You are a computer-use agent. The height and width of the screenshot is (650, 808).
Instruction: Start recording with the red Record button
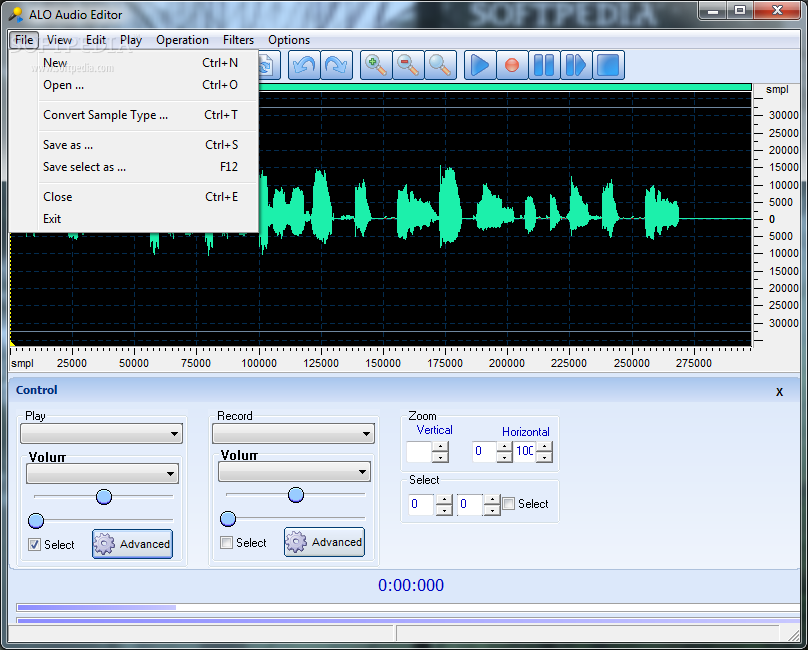[x=512, y=66]
